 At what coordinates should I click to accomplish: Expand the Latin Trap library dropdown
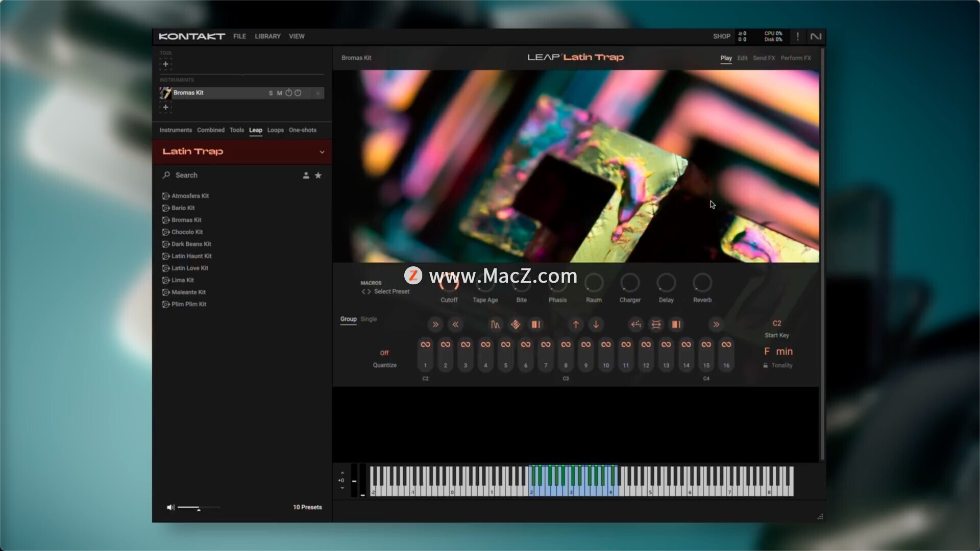click(x=322, y=152)
